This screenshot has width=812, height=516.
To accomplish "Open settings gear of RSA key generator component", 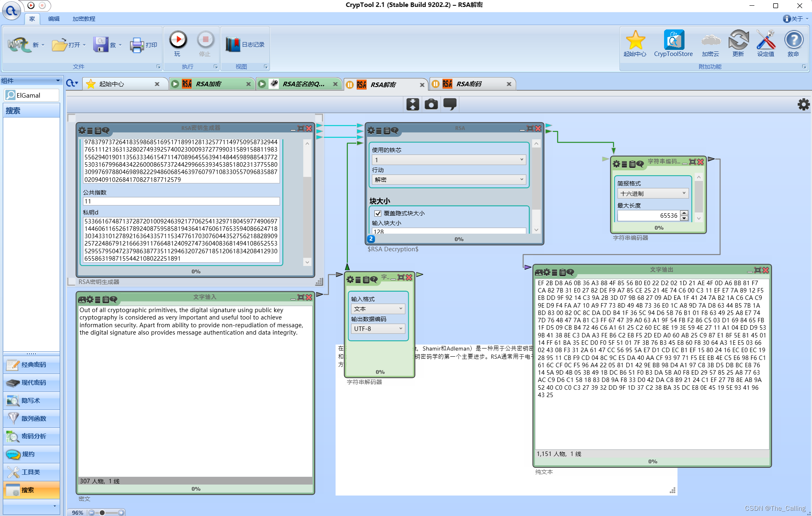I will click(82, 130).
